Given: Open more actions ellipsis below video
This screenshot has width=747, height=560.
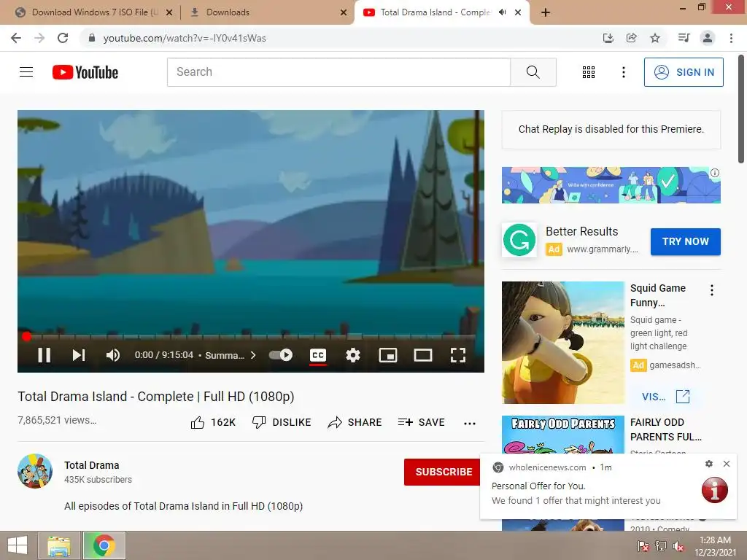Looking at the screenshot, I should tap(470, 424).
